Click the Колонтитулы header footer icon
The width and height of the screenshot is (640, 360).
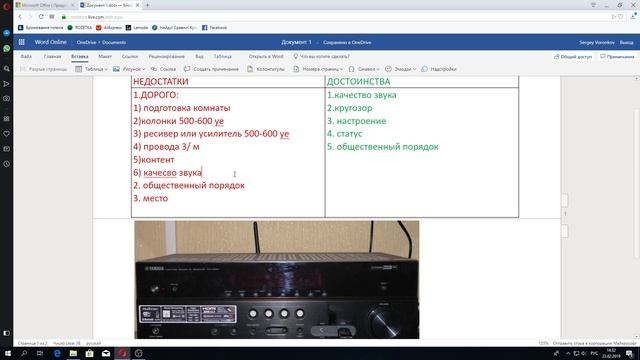pyautogui.click(x=250, y=69)
